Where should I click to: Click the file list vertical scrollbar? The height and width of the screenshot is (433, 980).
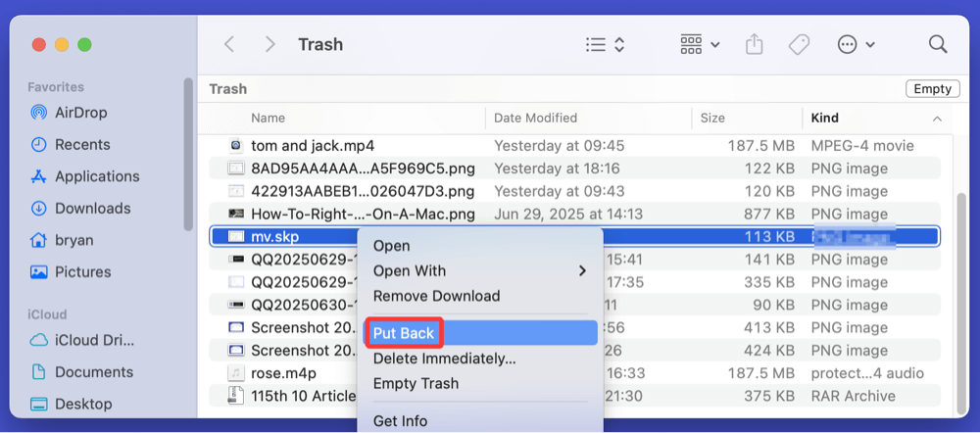click(x=961, y=304)
